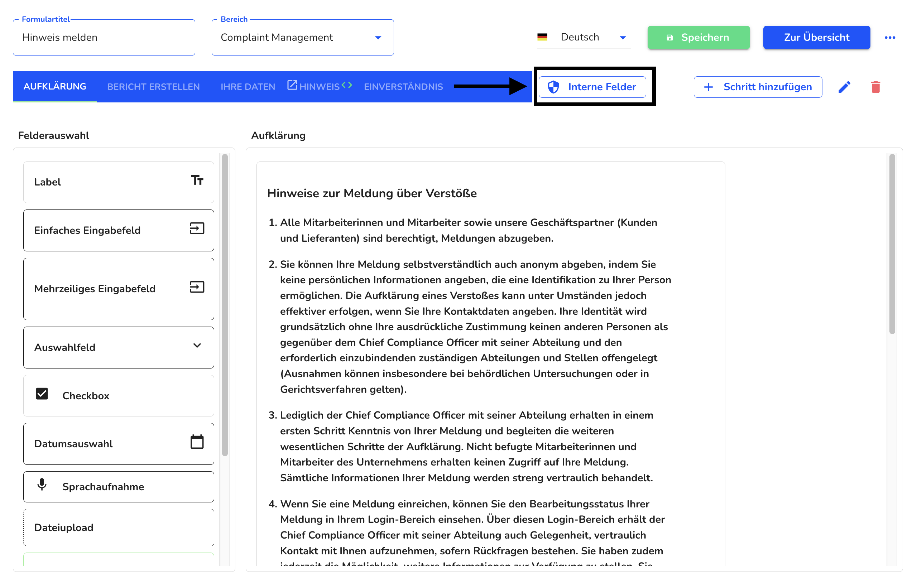Open the Deutsch language dropdown

[x=584, y=37]
